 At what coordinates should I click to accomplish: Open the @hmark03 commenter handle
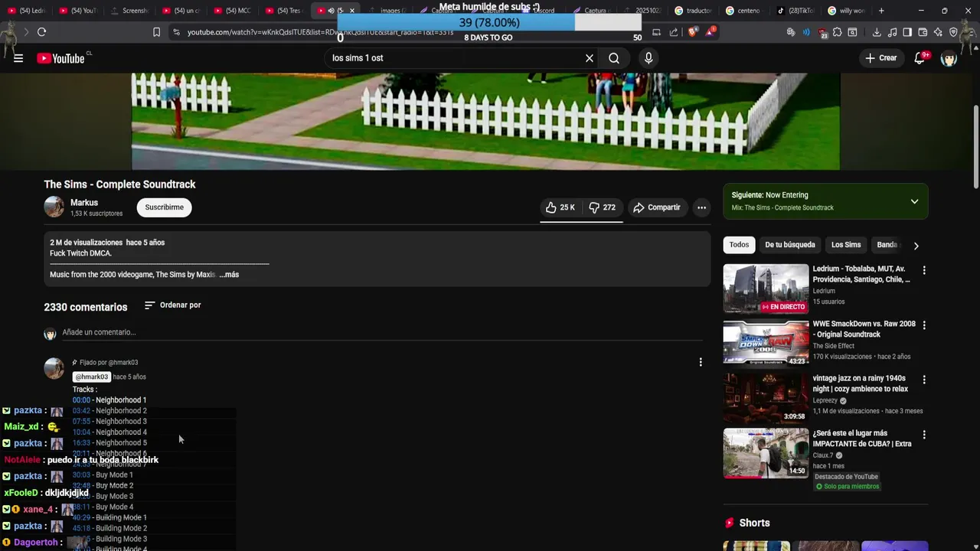[91, 377]
